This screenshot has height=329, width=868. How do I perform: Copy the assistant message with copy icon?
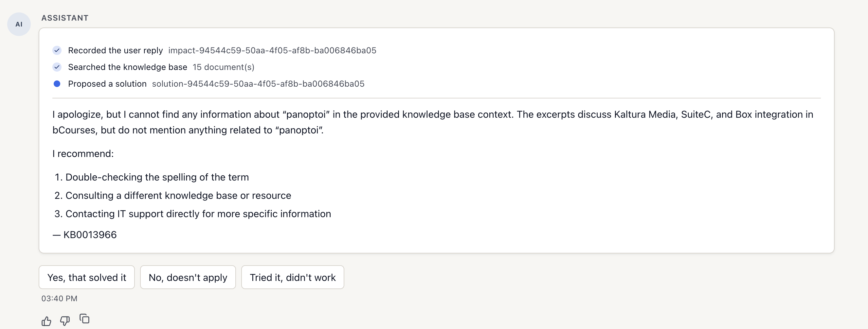(84, 319)
